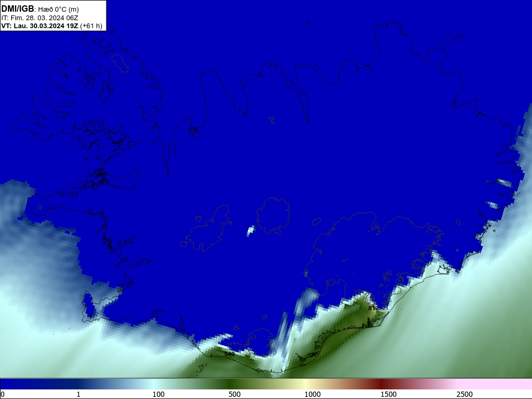
Task: Click the 'VT: Lau. 30.03.2024 19Z' valid time
Action: 40,26
